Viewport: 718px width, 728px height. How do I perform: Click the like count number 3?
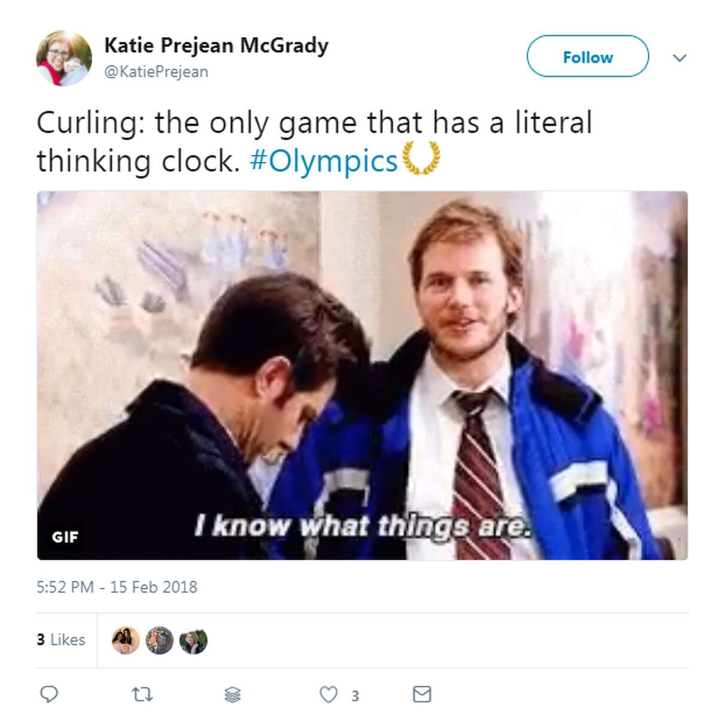[355, 696]
